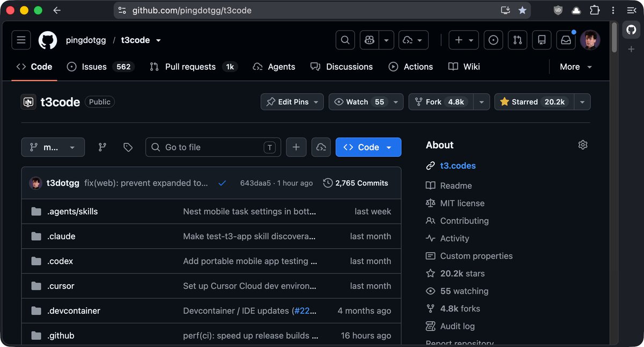This screenshot has width=644, height=347.
Task: Click the browser back arrow
Action: (57, 10)
